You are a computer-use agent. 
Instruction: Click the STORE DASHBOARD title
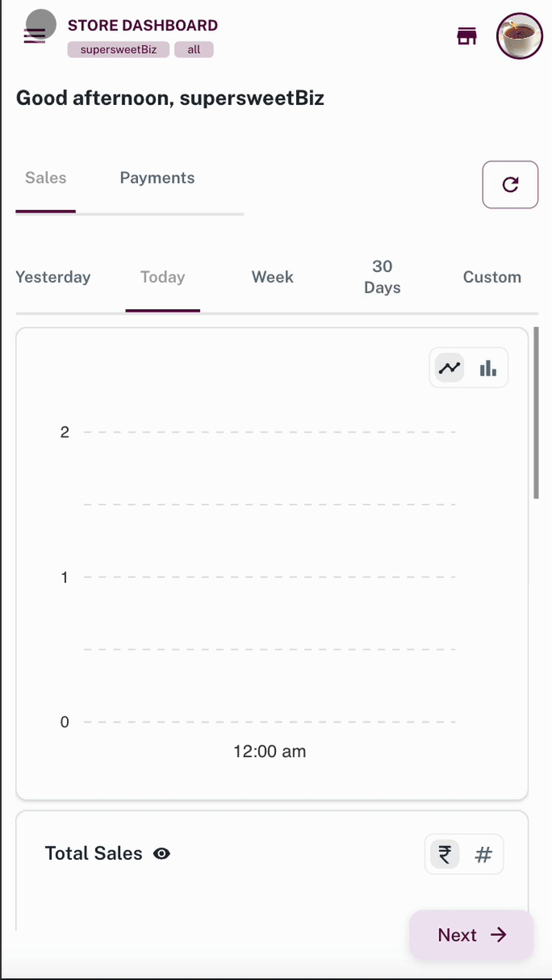142,26
